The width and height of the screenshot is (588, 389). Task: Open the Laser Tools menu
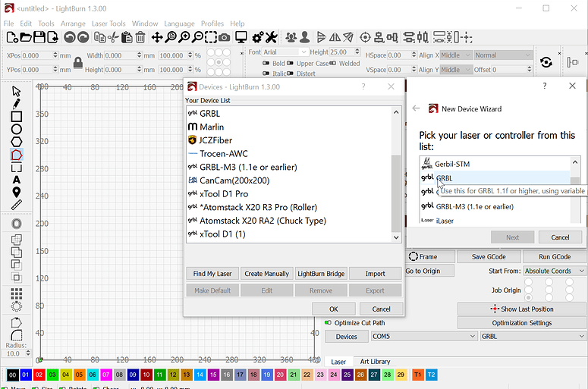click(108, 24)
